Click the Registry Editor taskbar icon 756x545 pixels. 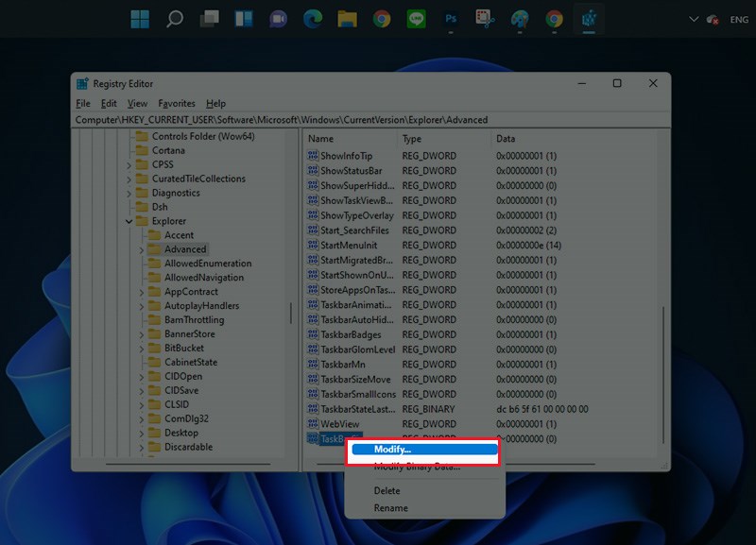pos(588,19)
